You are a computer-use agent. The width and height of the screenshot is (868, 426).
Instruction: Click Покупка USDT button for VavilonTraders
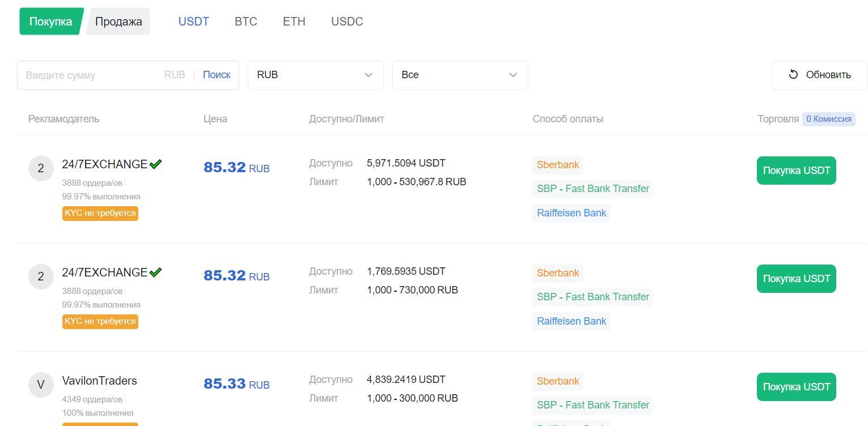pyautogui.click(x=797, y=387)
